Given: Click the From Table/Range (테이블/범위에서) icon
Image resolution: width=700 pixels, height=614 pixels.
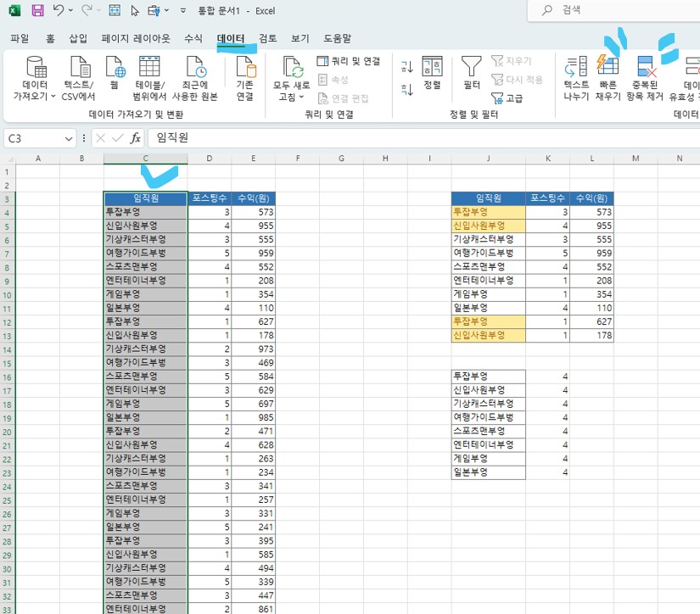Looking at the screenshot, I should click(x=149, y=67).
